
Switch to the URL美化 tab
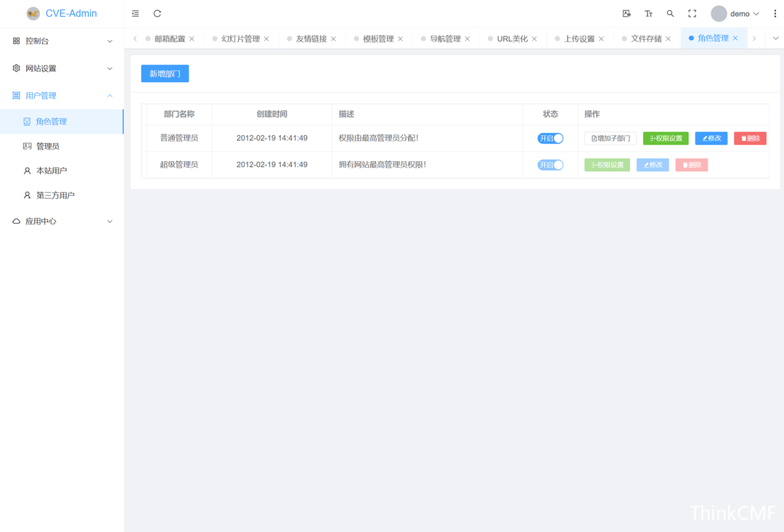point(512,39)
